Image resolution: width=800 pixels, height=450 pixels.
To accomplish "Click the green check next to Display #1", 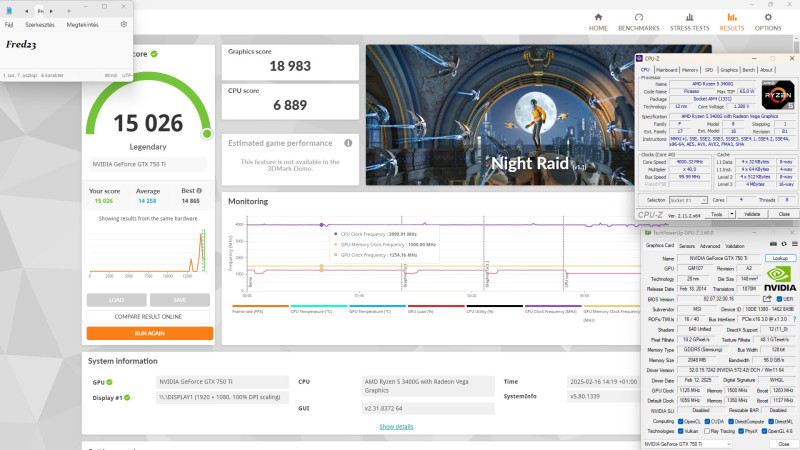I will [x=127, y=397].
